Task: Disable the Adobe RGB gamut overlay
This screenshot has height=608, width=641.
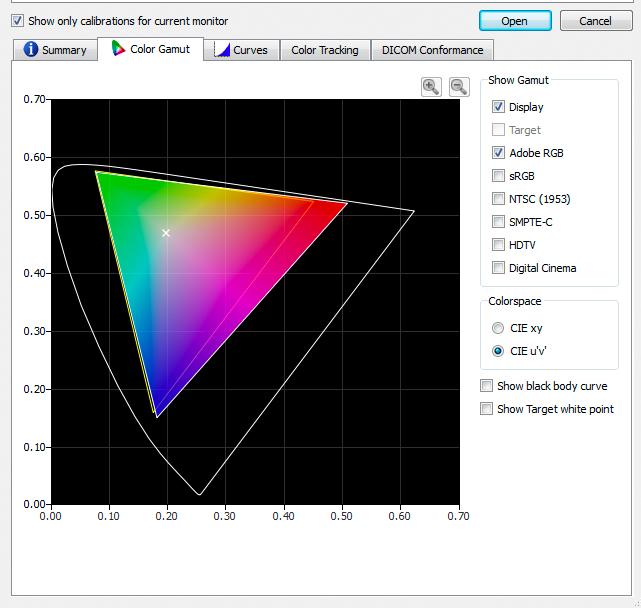Action: (x=498, y=153)
